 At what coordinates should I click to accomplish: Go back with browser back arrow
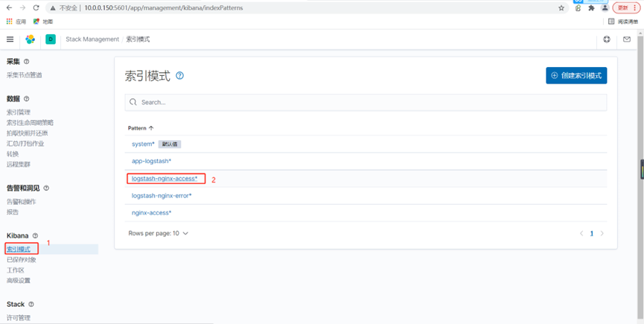[9, 7]
